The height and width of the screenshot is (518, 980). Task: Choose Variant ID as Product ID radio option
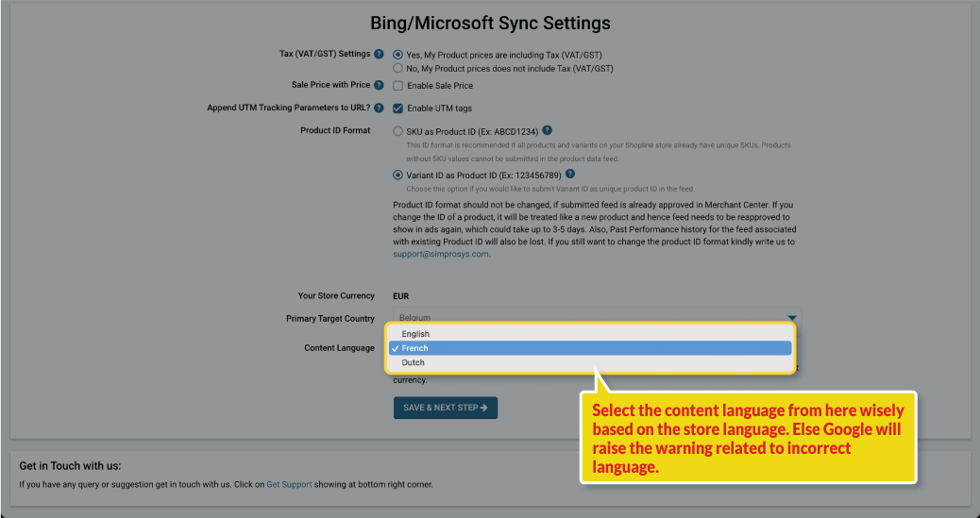click(x=397, y=175)
